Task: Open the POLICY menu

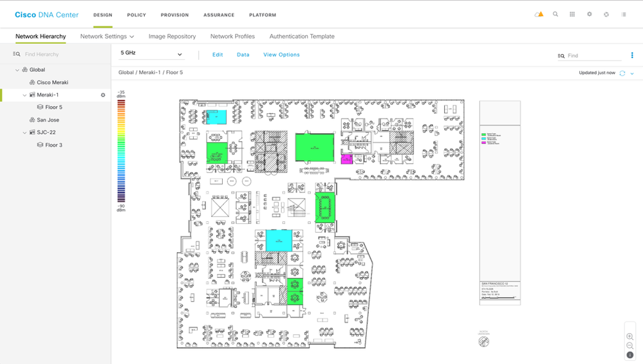Action: [136, 15]
